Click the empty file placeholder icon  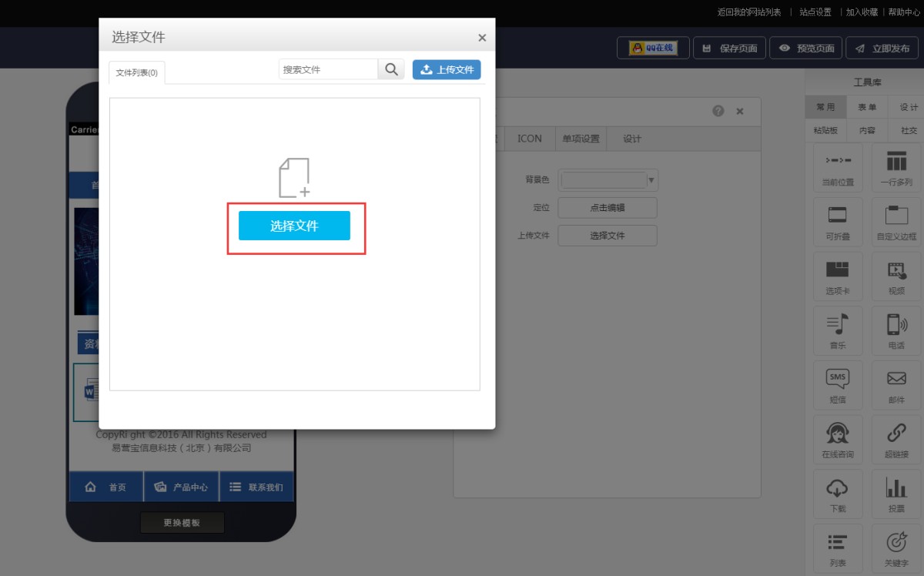tap(294, 178)
